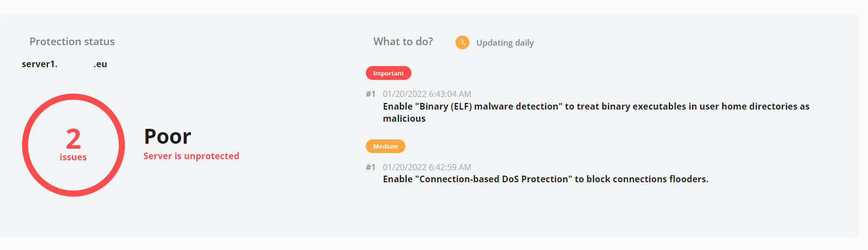
Task: Click the What to do? heading
Action: click(x=403, y=42)
